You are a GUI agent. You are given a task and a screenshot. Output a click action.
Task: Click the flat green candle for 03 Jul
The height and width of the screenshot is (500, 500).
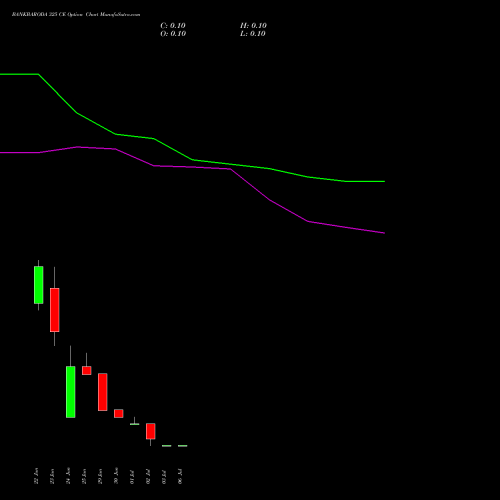coord(167,446)
